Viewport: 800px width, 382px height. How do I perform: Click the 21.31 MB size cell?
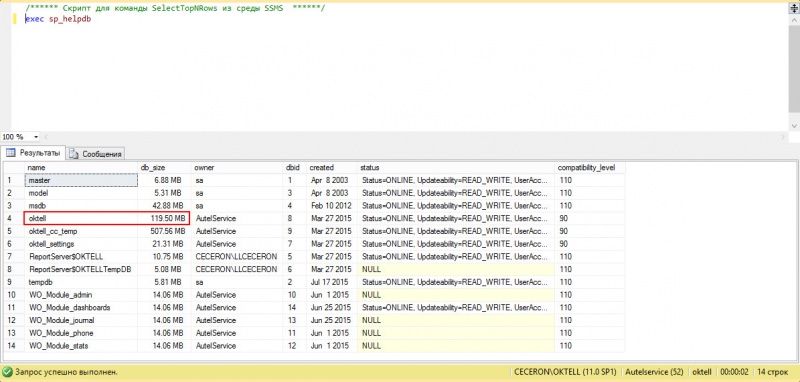(164, 244)
